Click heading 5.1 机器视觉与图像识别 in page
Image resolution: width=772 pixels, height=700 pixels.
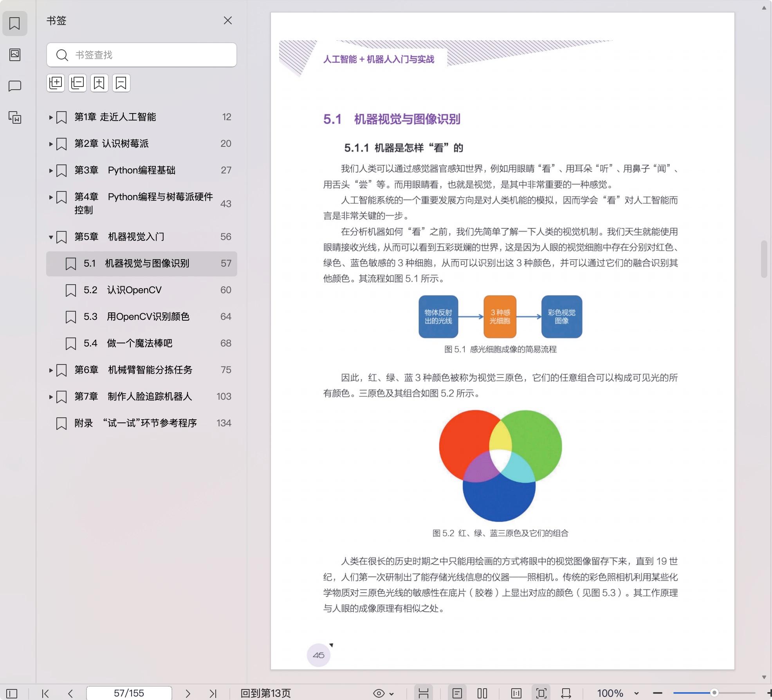pos(391,119)
